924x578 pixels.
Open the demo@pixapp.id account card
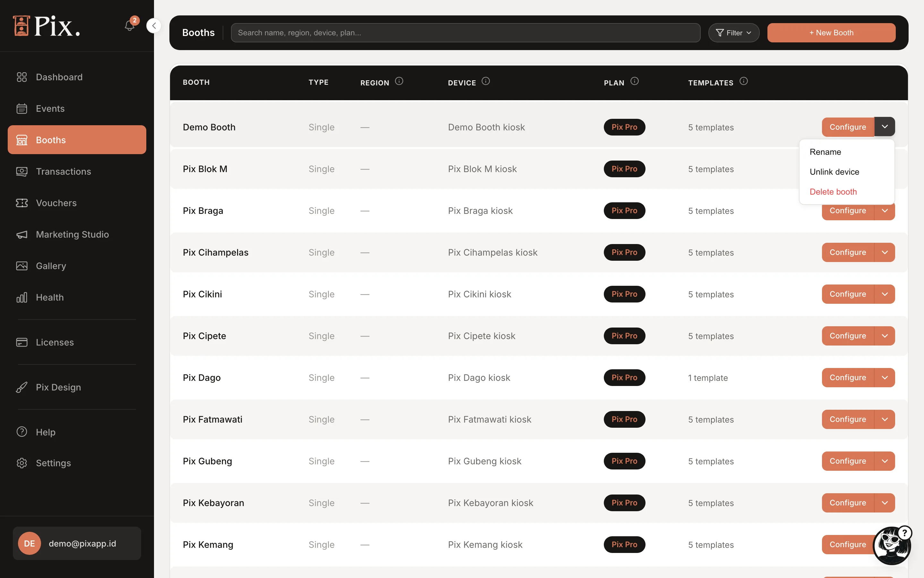[x=77, y=543]
